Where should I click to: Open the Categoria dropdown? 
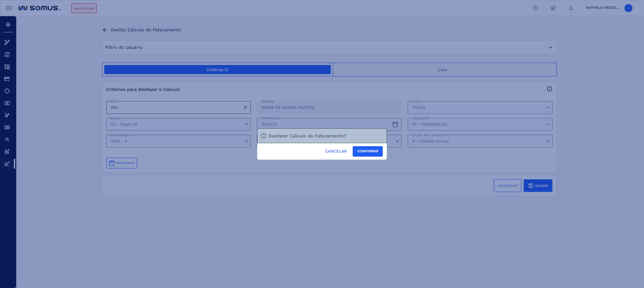[x=548, y=124]
